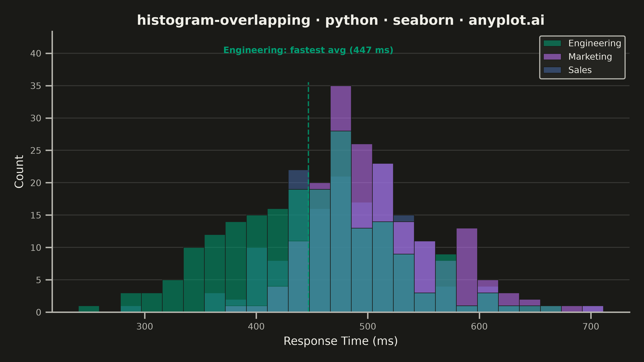Click the chart title text
Viewport: 644px width, 362px height.
341,20
